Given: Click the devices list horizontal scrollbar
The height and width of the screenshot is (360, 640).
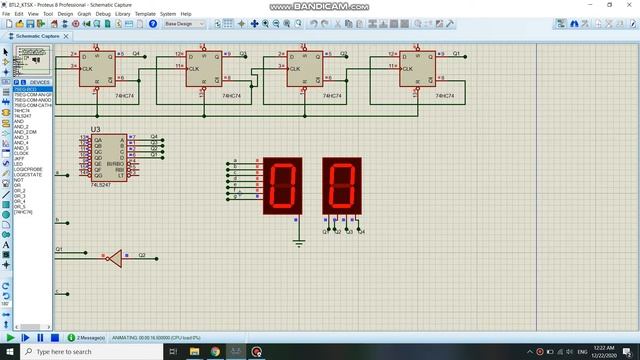Looking at the screenshot, I should point(32,327).
